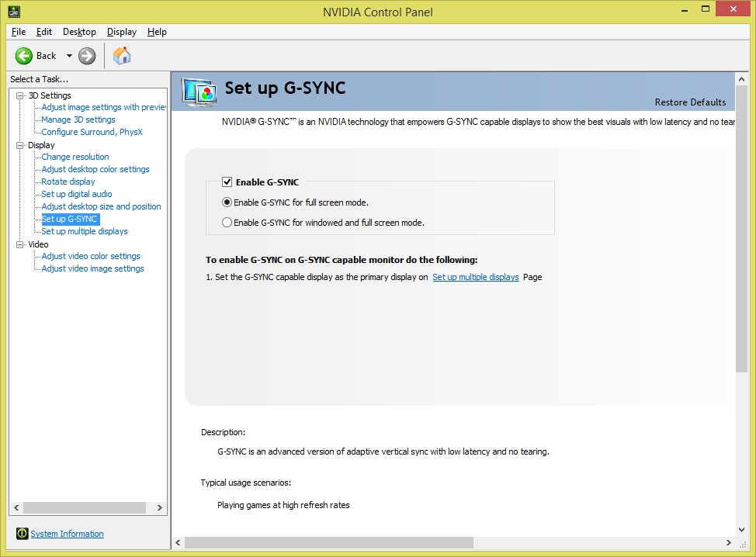The width and height of the screenshot is (756, 557).
Task: Open Manage 3D settings
Action: (x=78, y=119)
